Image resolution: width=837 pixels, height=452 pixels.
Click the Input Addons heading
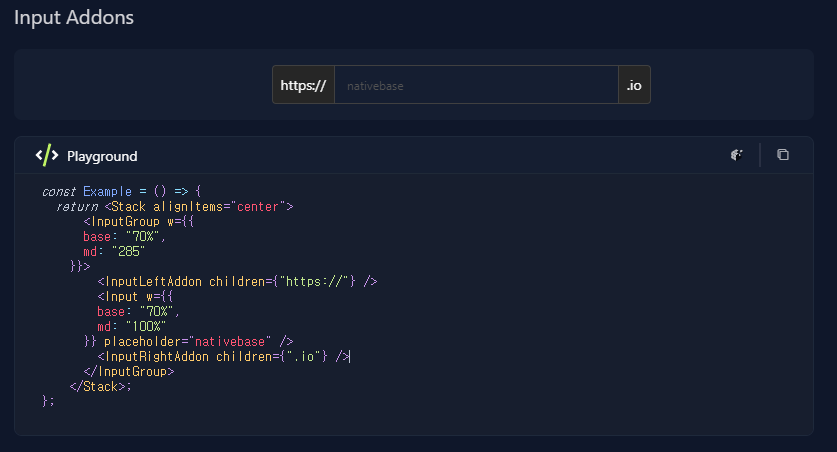click(x=74, y=18)
